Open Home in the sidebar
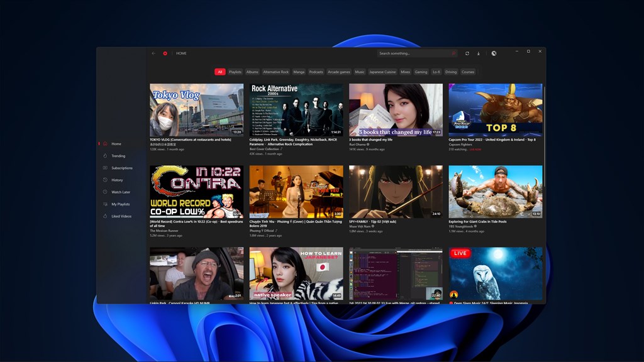This screenshot has width=644, height=362. point(121,144)
